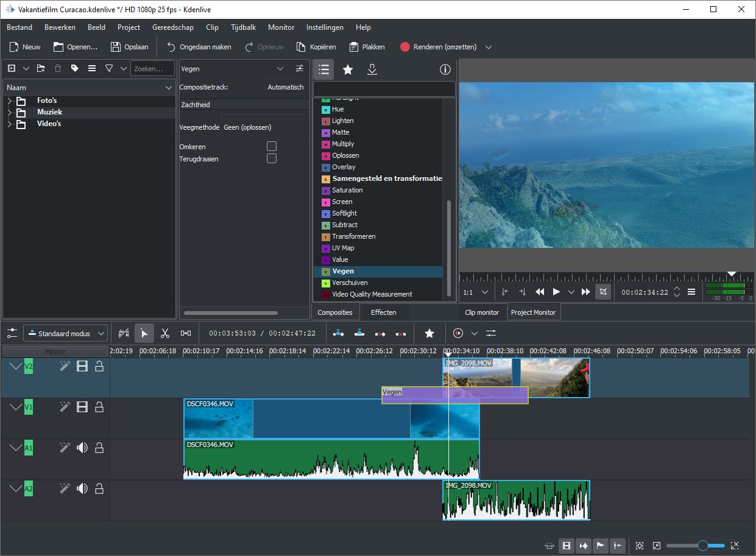Select the razor (scissors) tool
This screenshot has width=756, height=556.
164,333
